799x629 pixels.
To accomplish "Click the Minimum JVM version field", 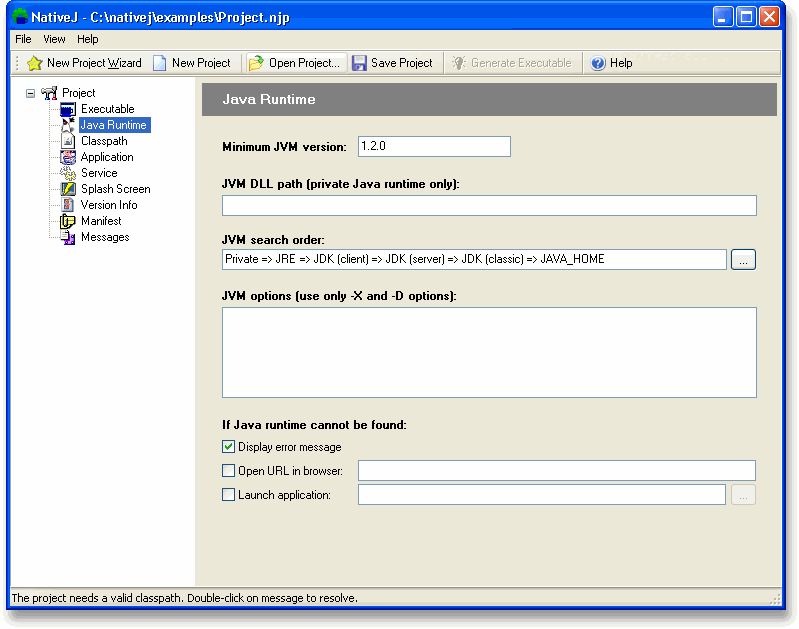I will coord(433,147).
